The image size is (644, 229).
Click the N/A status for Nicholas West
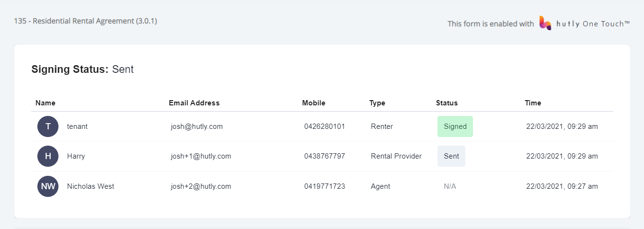pyautogui.click(x=450, y=186)
